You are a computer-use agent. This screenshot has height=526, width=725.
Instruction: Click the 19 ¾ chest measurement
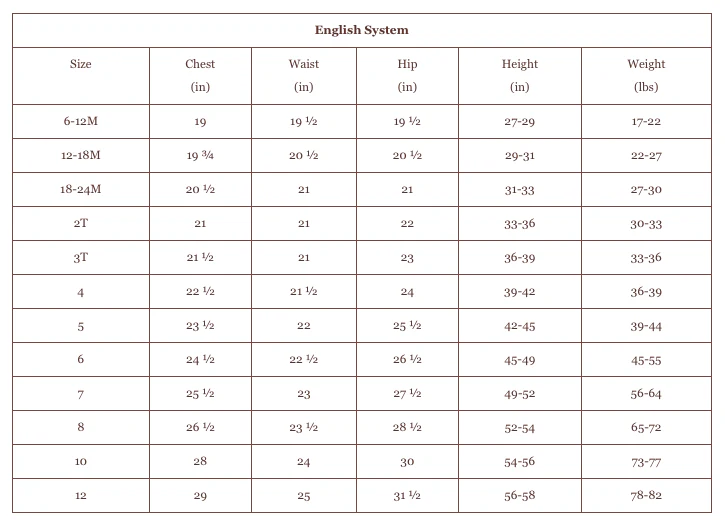coord(200,156)
